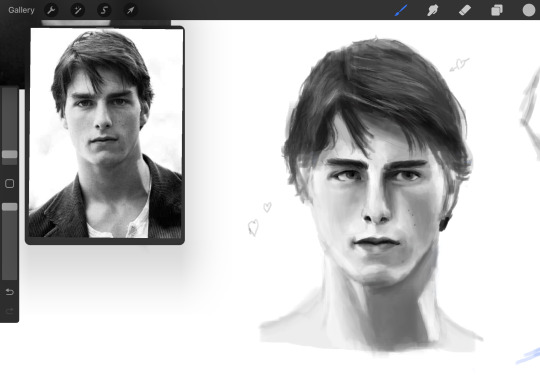The height and width of the screenshot is (375, 540).
Task: Select the Brush tool
Action: tap(401, 10)
